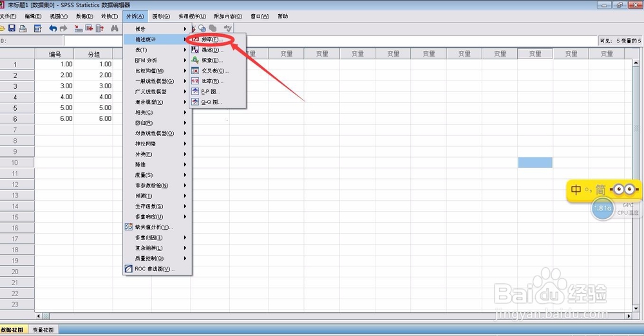Viewport: 644px width, 336px height.
Task: Expand the 度量(S) submenu
Action: click(x=157, y=175)
